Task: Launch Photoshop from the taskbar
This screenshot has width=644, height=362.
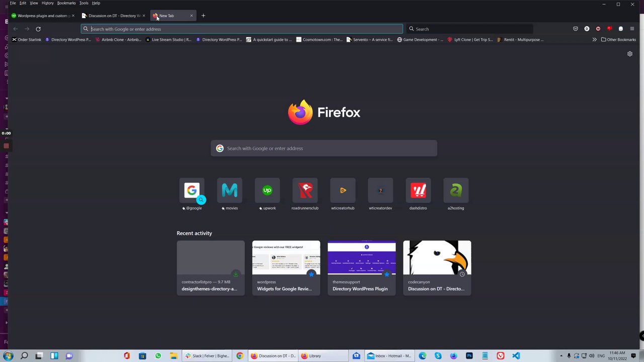Action: 469,355
